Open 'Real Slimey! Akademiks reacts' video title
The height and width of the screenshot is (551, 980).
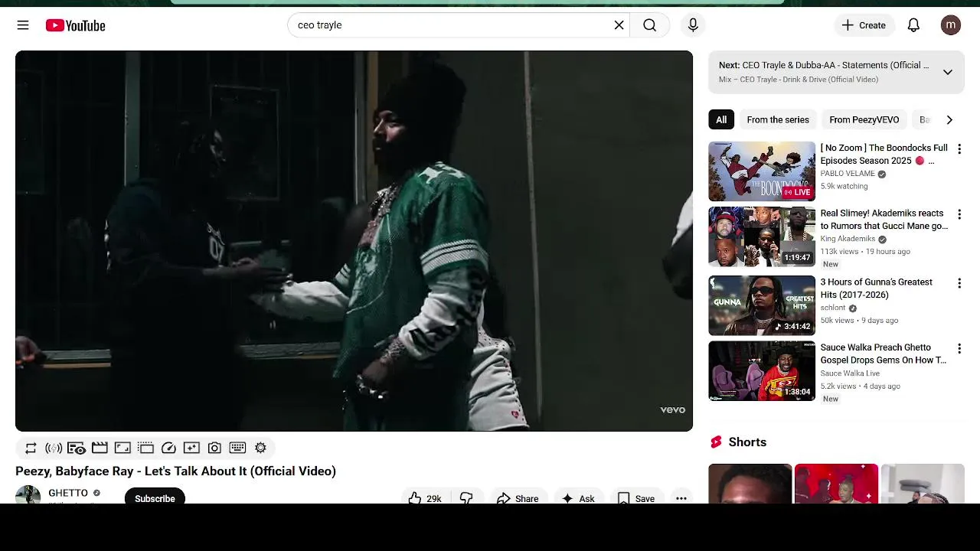884,220
